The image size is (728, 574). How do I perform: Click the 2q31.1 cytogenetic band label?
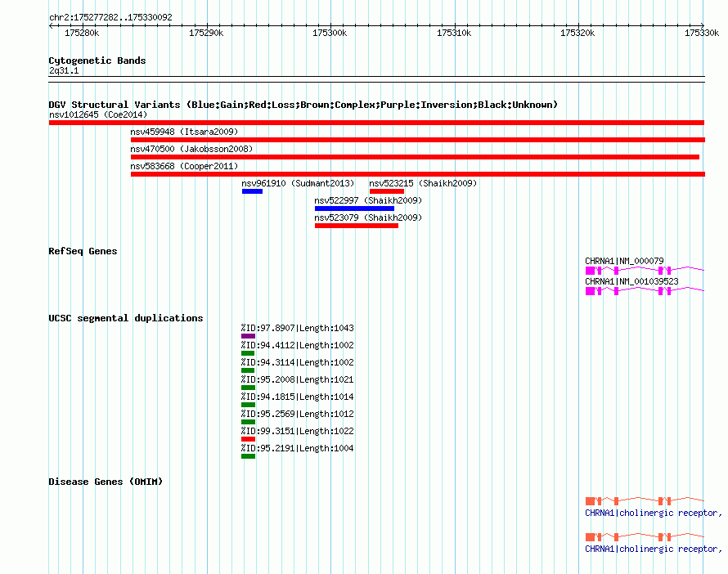tap(64, 71)
